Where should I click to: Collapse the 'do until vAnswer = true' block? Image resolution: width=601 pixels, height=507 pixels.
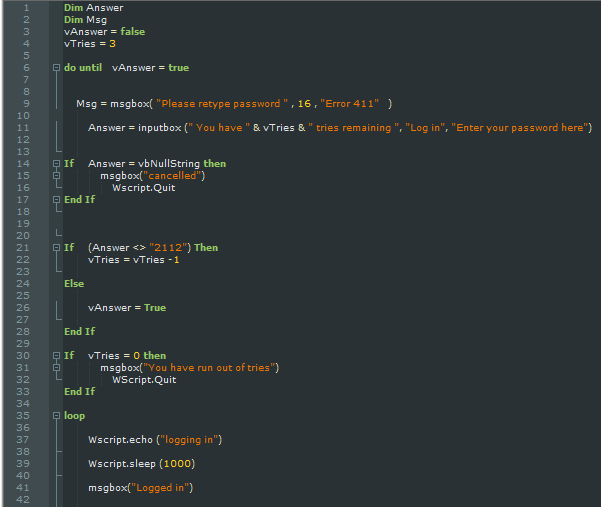pyautogui.click(x=56, y=68)
